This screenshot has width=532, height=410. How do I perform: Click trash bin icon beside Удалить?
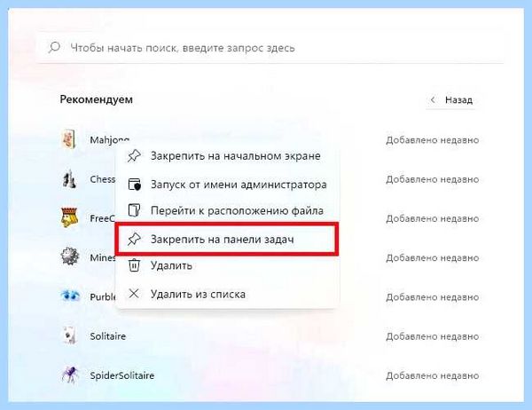[134, 265]
